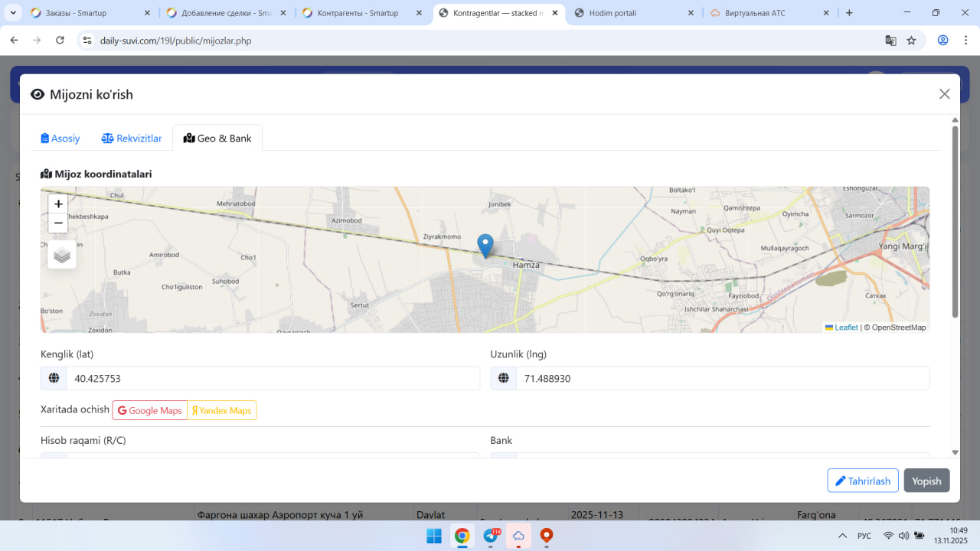Open Telegram from the taskbar
980x551 pixels.
point(491,536)
